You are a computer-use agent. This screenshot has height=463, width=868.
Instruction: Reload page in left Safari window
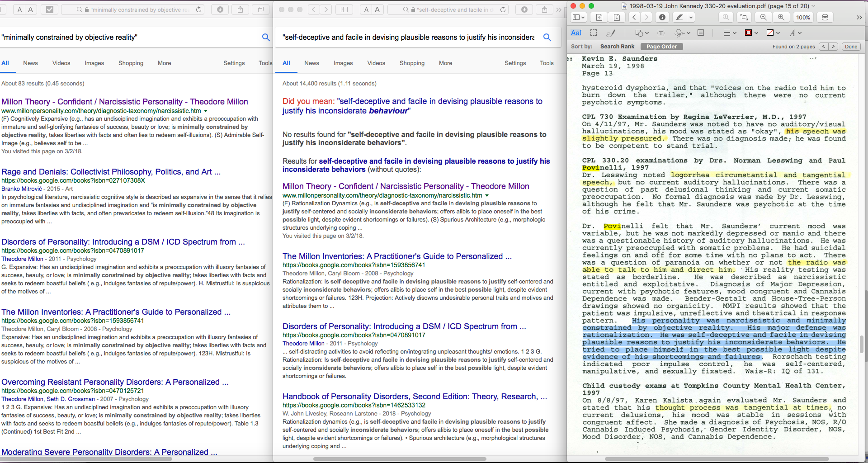point(198,9)
